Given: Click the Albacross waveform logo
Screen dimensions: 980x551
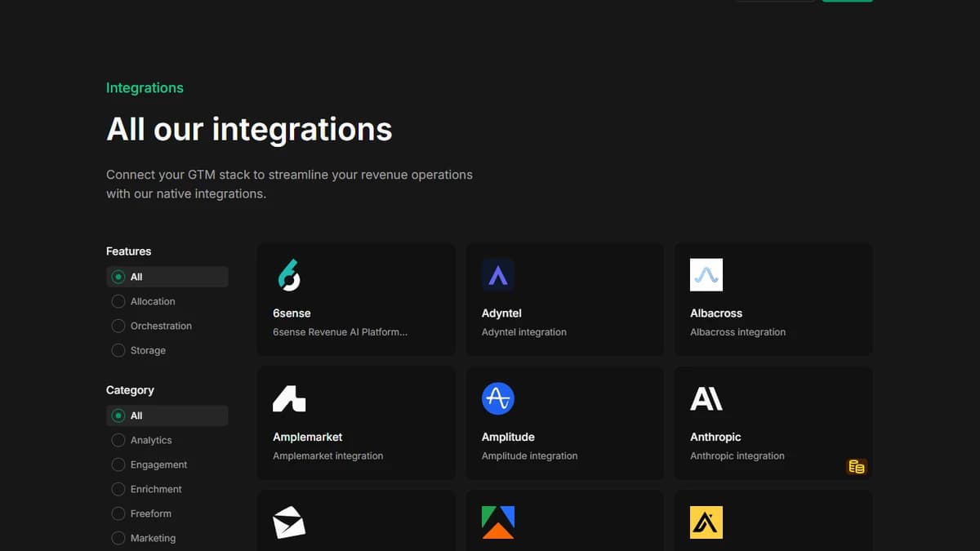Looking at the screenshot, I should pyautogui.click(x=706, y=274).
